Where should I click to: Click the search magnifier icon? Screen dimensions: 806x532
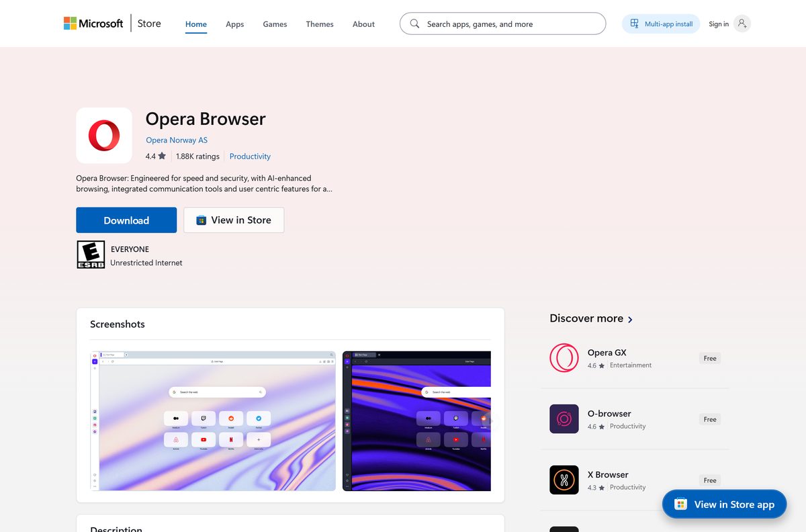tap(414, 24)
